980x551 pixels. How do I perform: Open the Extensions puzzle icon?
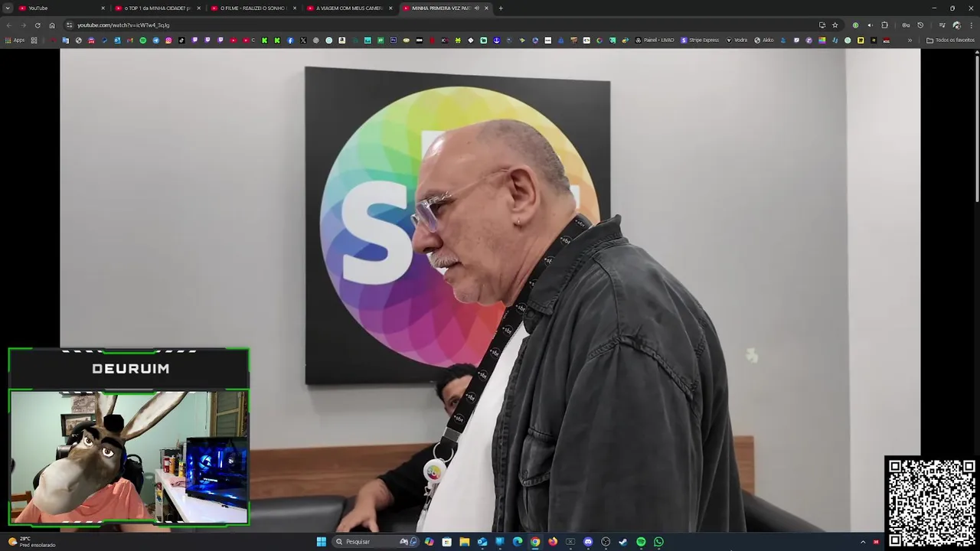[x=884, y=25]
